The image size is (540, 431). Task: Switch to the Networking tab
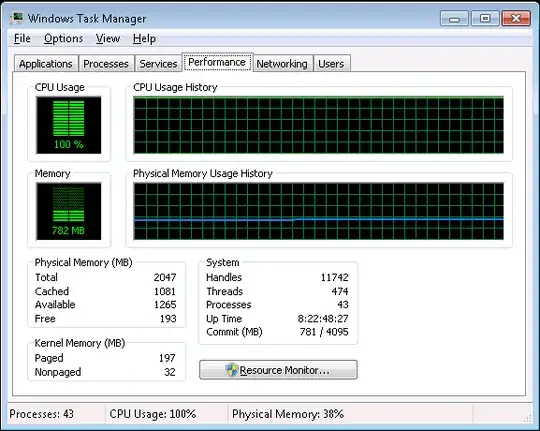[282, 64]
